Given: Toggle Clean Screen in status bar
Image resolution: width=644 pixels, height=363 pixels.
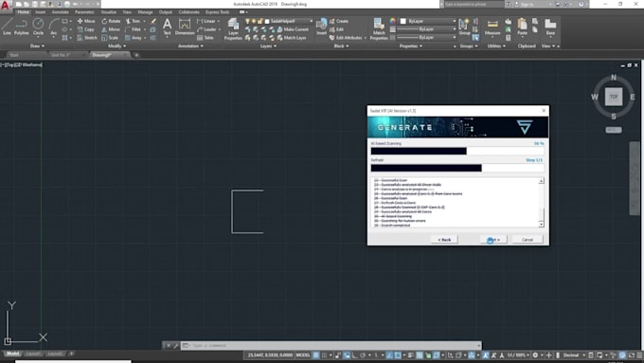Looking at the screenshot, I should click(x=632, y=355).
